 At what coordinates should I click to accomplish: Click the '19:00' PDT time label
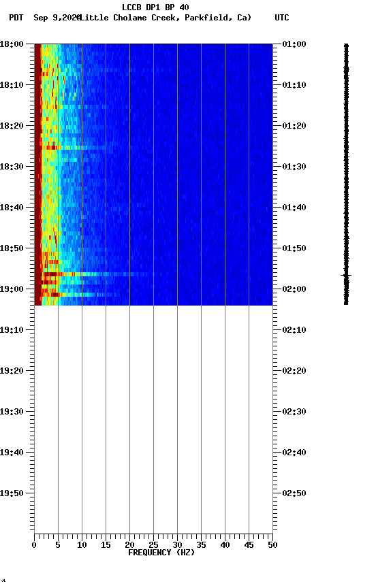point(12,289)
